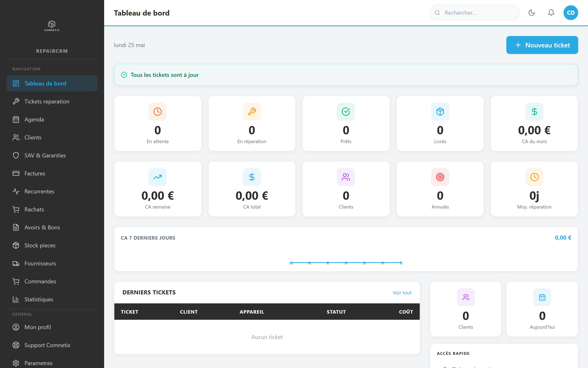This screenshot has height=368, width=588.
Task: Open Parametres settings
Action: 52,363
